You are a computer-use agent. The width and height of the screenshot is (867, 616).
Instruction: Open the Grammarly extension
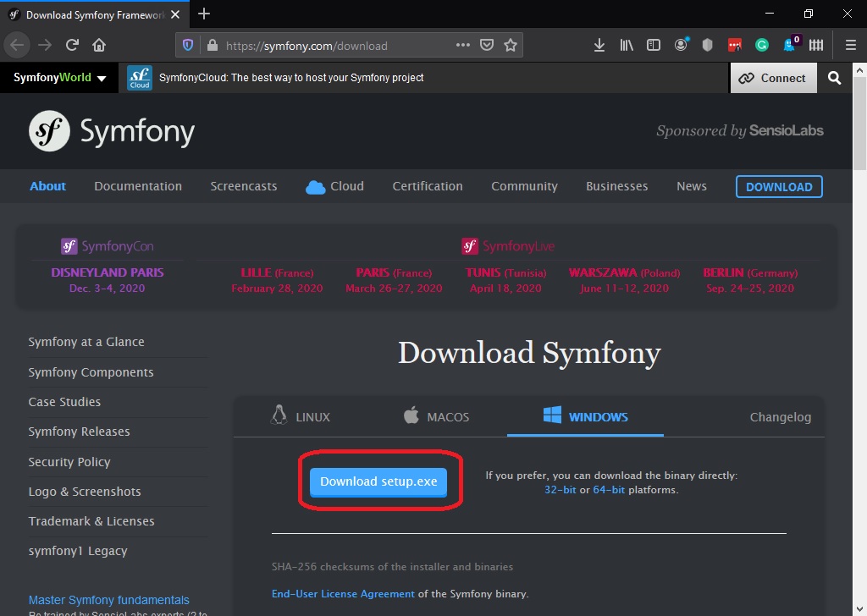[762, 46]
